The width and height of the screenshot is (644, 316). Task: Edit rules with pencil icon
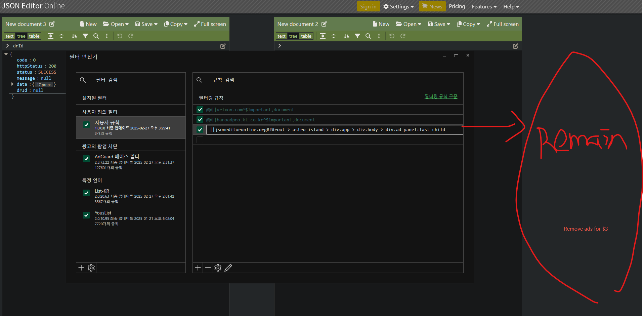[228, 268]
